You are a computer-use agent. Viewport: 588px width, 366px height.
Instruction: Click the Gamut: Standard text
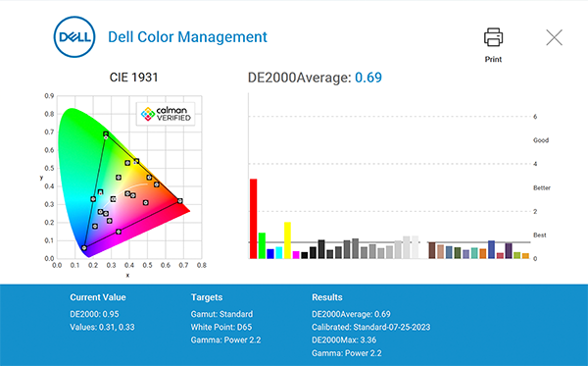pos(221,314)
